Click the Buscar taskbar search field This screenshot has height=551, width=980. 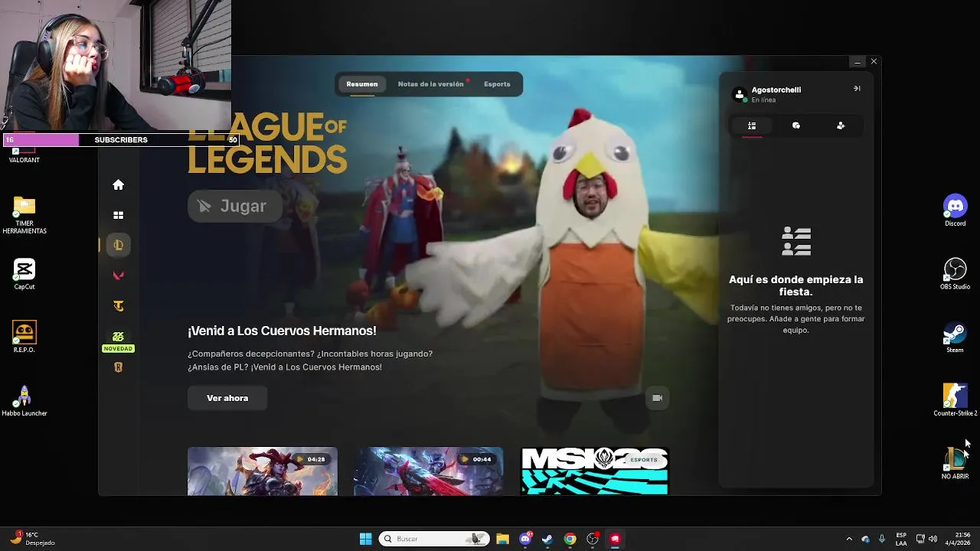434,539
